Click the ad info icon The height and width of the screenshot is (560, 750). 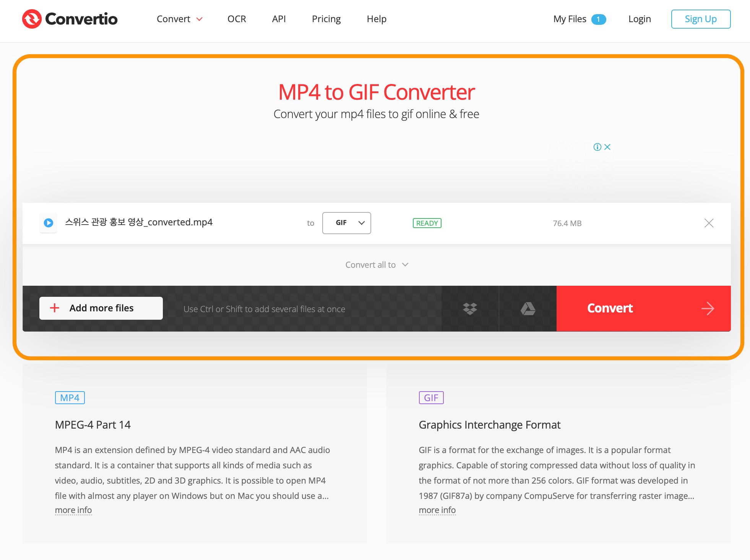(597, 147)
